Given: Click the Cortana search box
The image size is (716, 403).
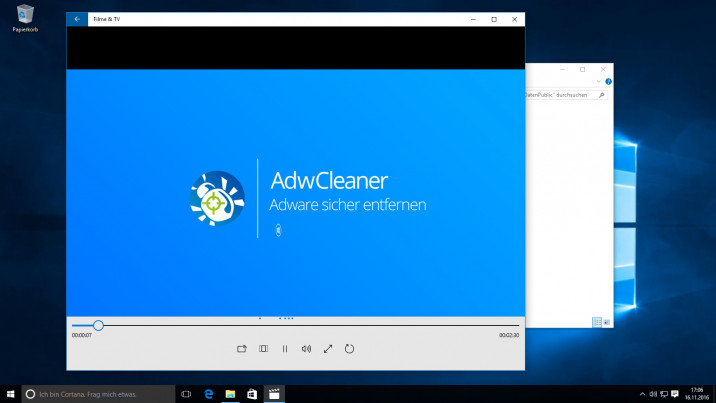Looking at the screenshot, I should point(98,394).
